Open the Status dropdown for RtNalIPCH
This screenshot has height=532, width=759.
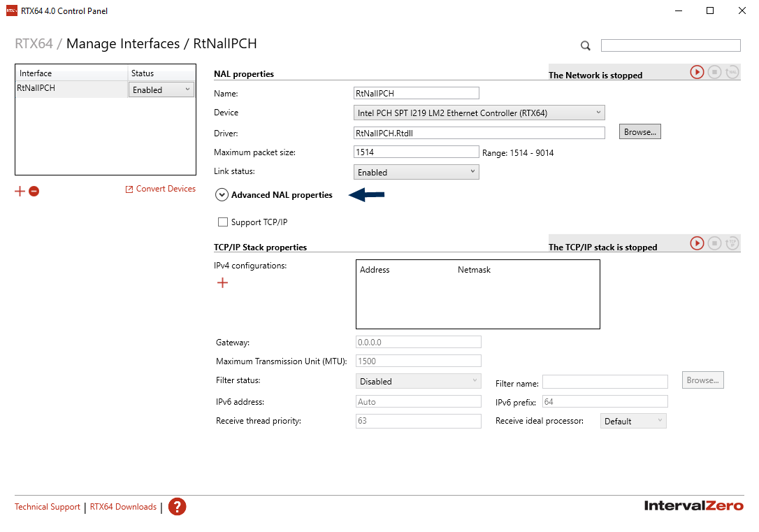tap(161, 89)
